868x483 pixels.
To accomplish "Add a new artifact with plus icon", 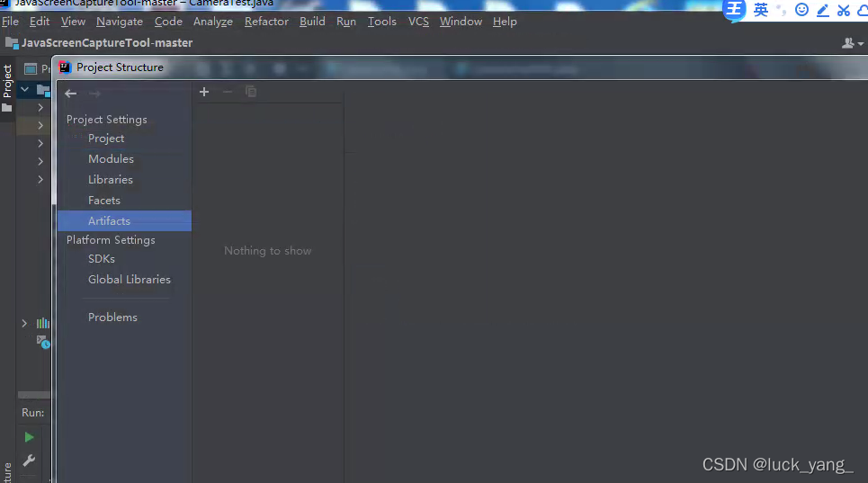I will (x=203, y=92).
